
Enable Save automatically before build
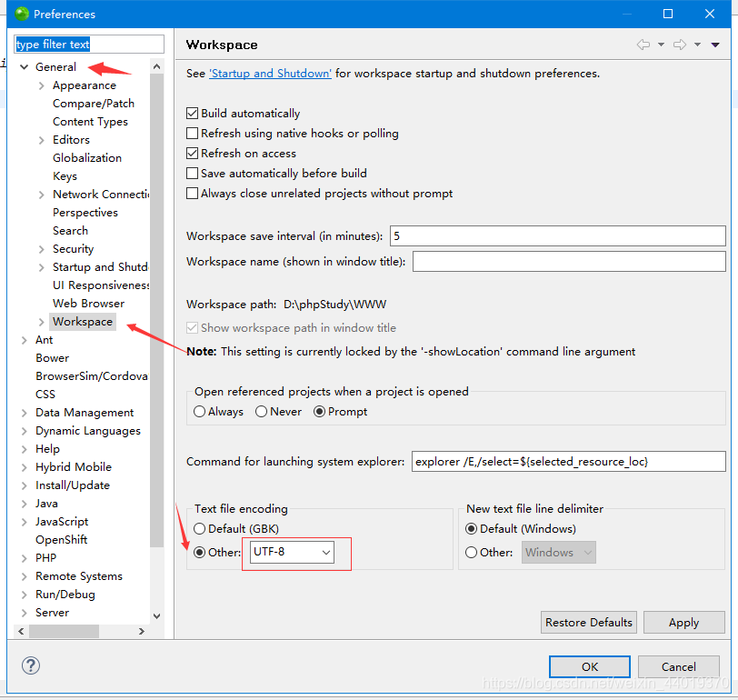click(192, 174)
